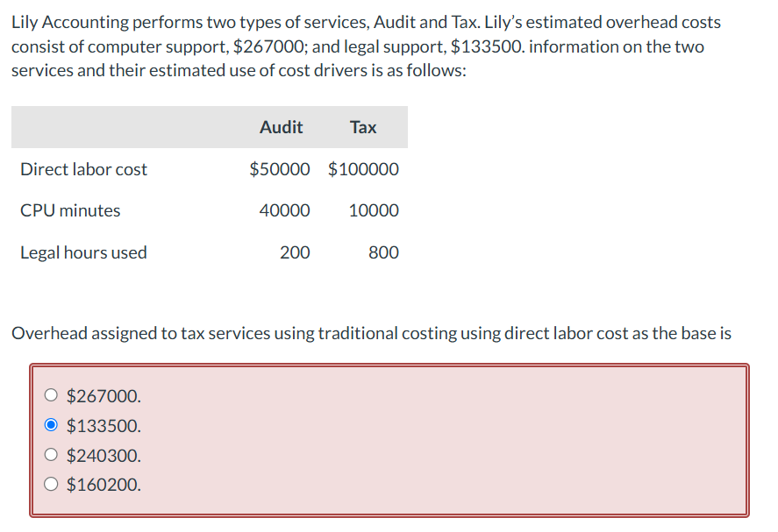The height and width of the screenshot is (532, 778).
Task: Click the already-selected $133500 radio button
Action: click(x=51, y=425)
